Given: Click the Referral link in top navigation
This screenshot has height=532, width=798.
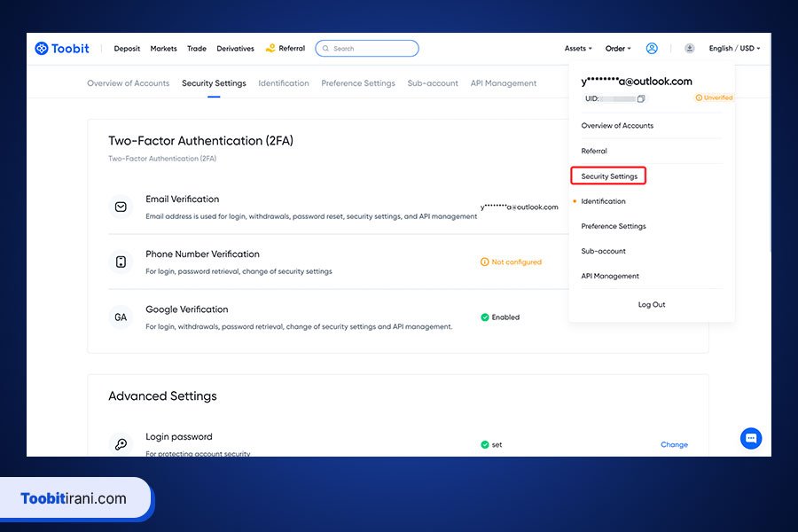Looking at the screenshot, I should point(286,49).
